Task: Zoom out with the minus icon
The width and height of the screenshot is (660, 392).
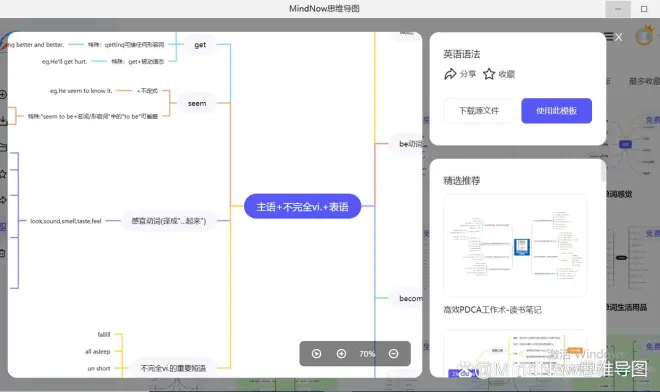Action: click(x=394, y=354)
